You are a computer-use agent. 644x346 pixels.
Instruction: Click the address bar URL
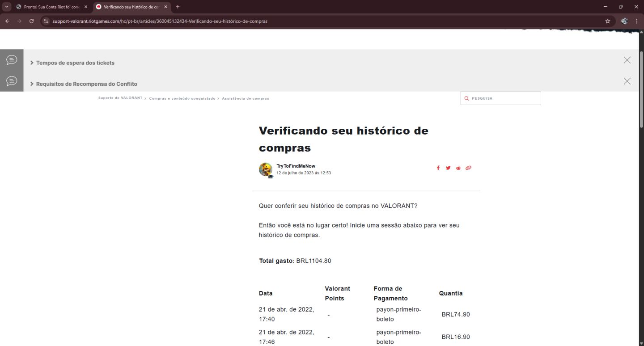point(160,21)
